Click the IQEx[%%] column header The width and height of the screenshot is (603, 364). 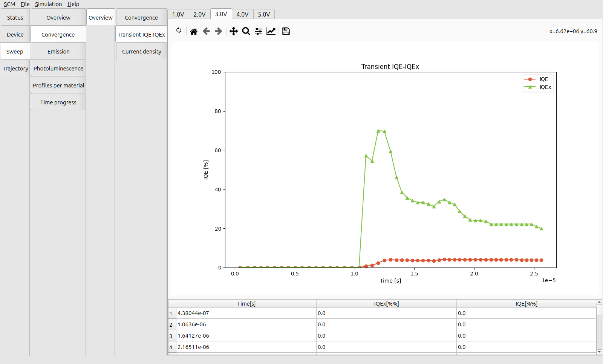coord(386,304)
